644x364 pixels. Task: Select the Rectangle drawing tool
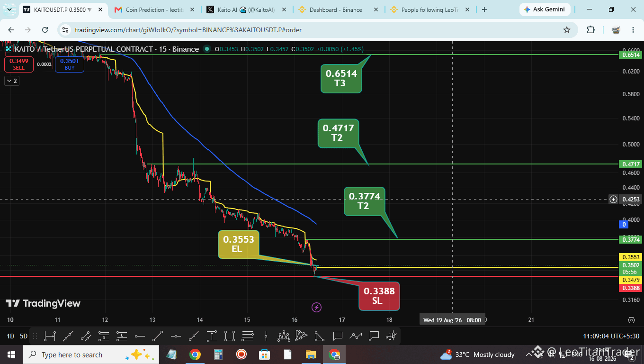tap(230, 337)
